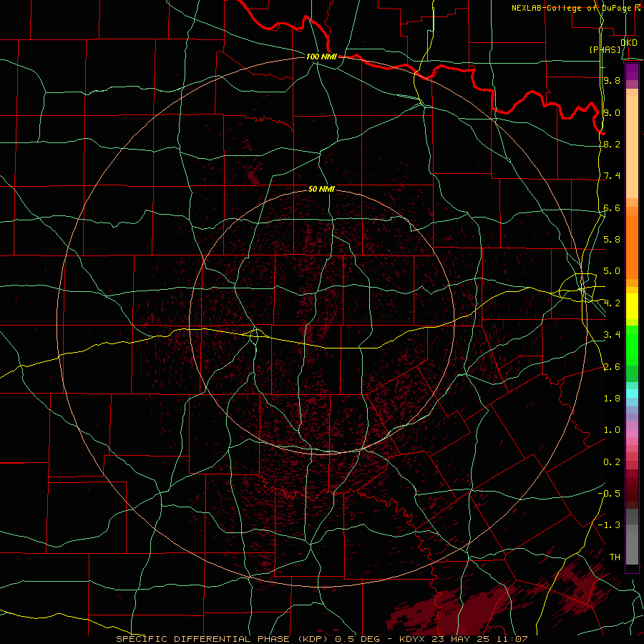The height and width of the screenshot is (644, 644).
Task: Select the peach segment of the color bar
Action: [x=632, y=148]
